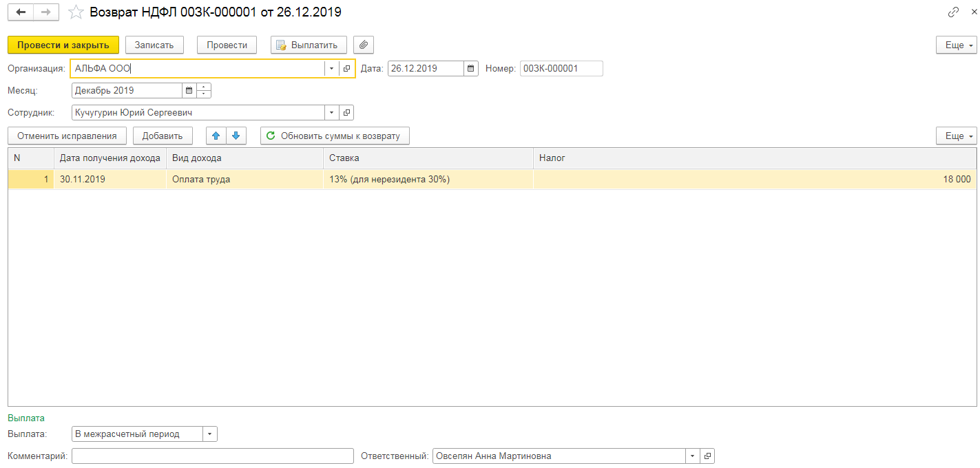Open Сотрудник record with open-form icon
The image size is (980, 468).
pos(347,112)
